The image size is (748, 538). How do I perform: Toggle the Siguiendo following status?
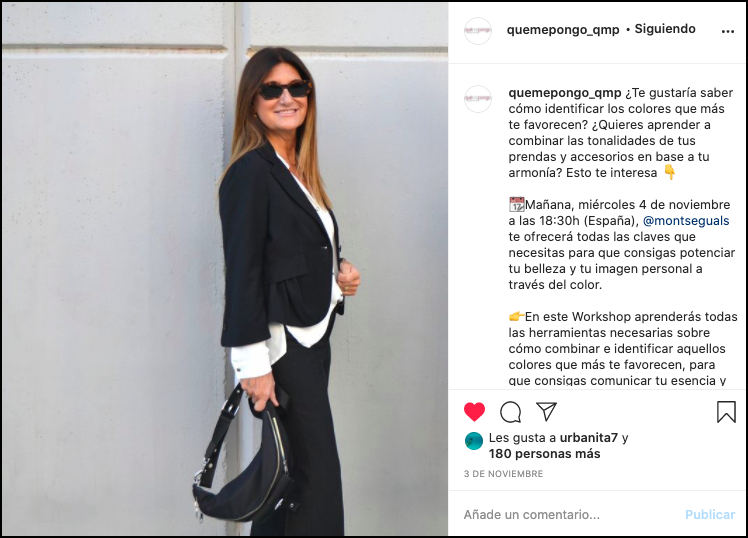click(x=665, y=29)
